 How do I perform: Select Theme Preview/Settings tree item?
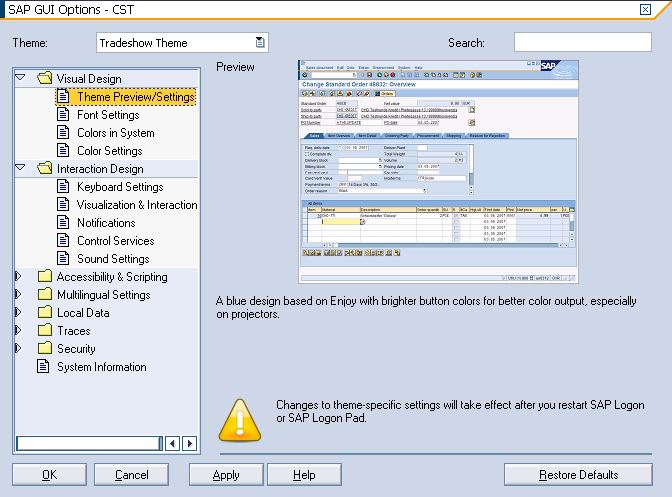126,97
